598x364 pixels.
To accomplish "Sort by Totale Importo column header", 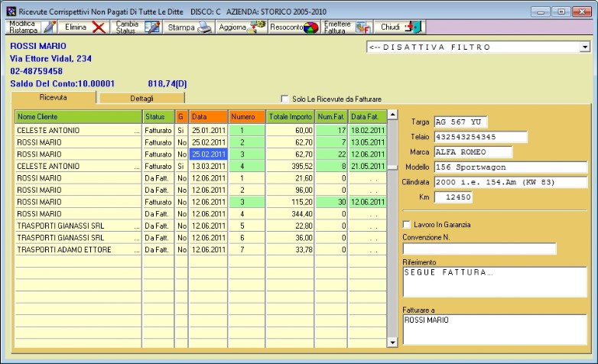I will tap(291, 117).
